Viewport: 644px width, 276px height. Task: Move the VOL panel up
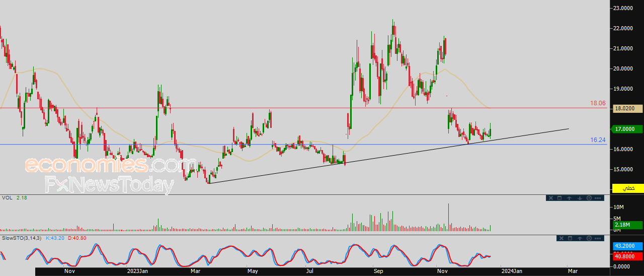(570, 198)
